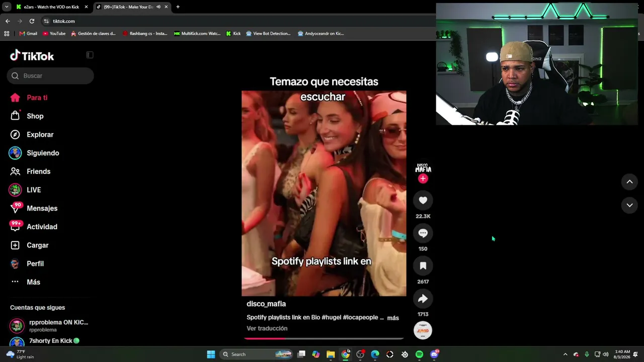Open the Disco Mafia creator avatar

point(423,168)
